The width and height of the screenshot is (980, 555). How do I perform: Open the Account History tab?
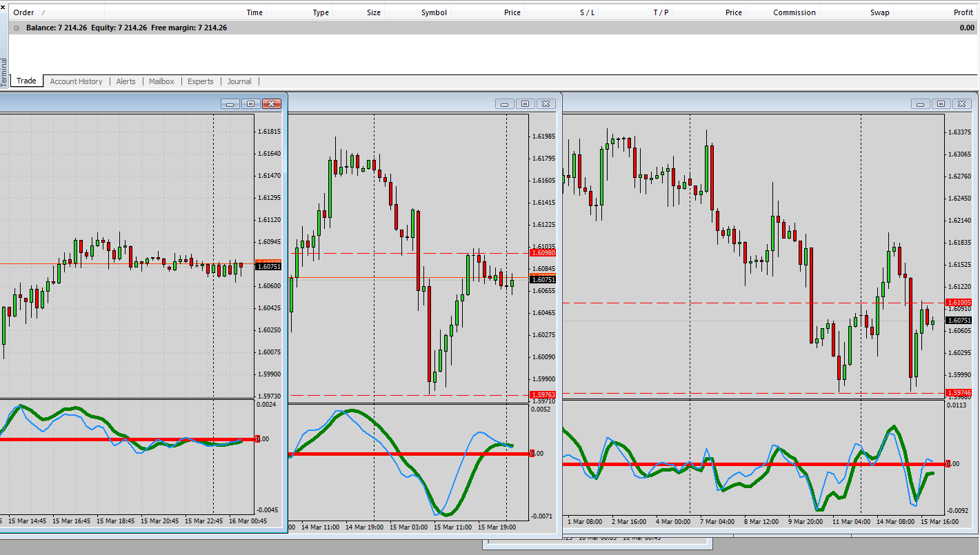pos(76,81)
